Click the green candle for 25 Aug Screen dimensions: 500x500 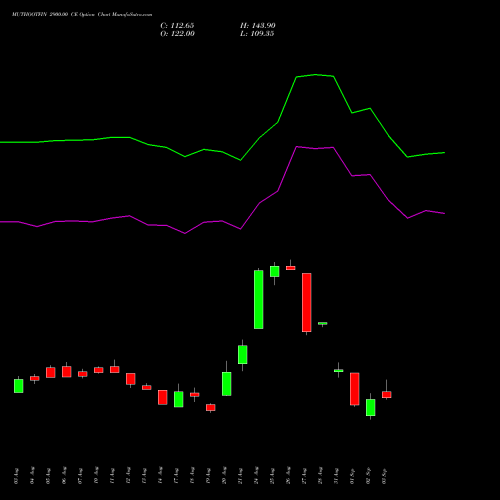275,271
